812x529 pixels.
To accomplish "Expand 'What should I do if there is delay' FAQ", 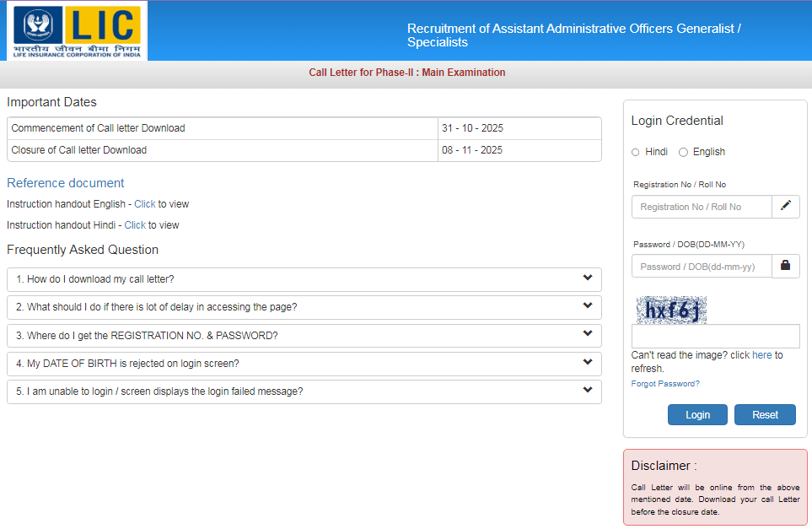I will 588,307.
